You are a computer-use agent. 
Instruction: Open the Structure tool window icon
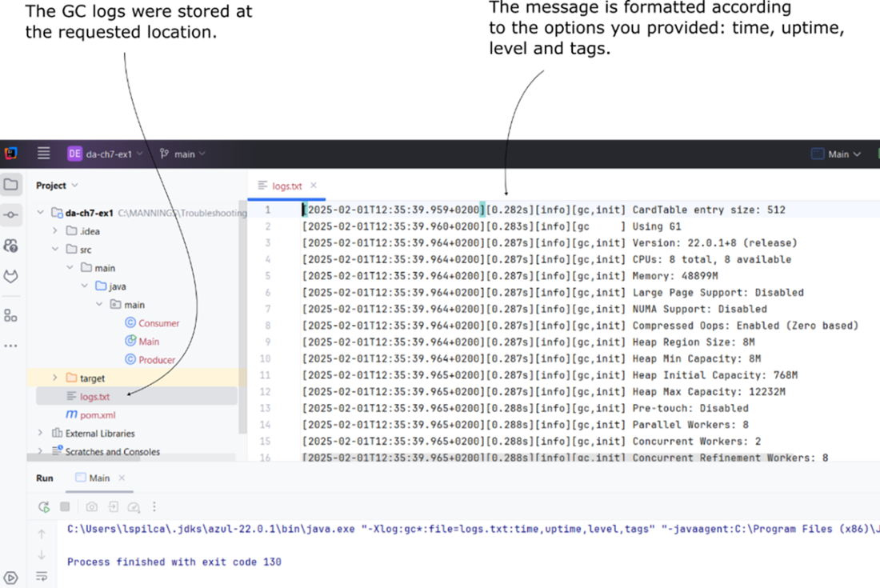11,315
